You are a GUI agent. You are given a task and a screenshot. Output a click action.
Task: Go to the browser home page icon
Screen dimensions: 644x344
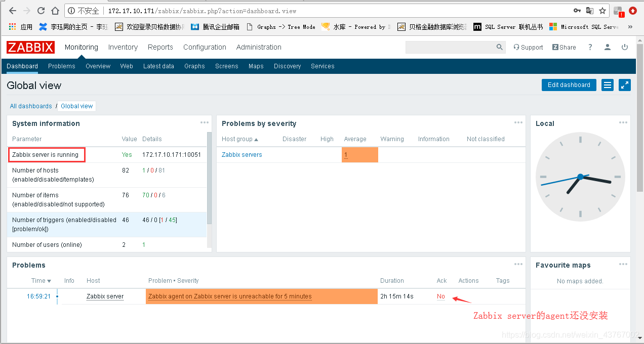(55, 11)
